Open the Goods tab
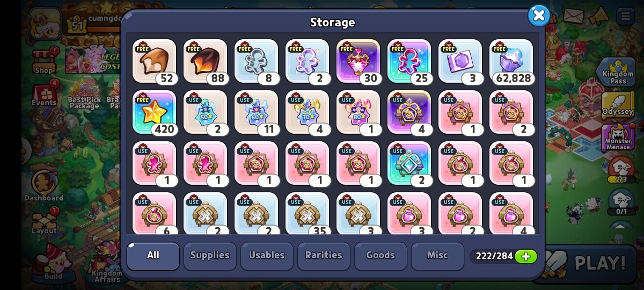The width and height of the screenshot is (644, 290). point(380,256)
